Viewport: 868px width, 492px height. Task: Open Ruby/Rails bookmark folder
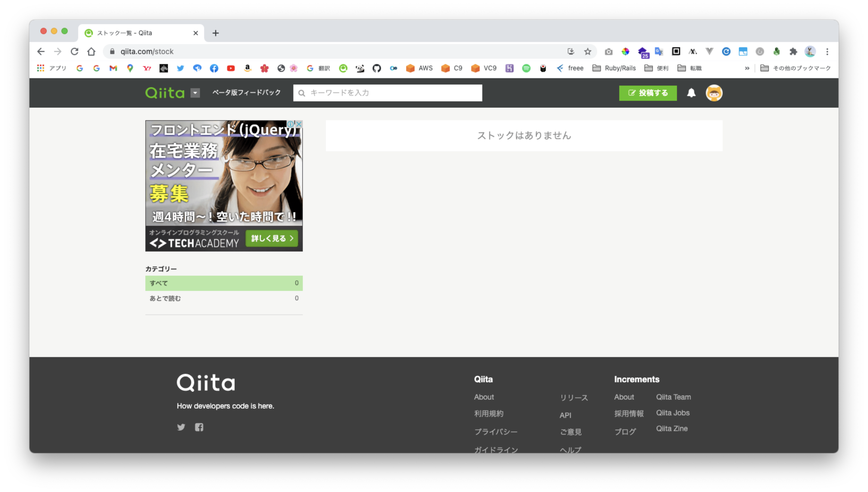click(x=614, y=68)
